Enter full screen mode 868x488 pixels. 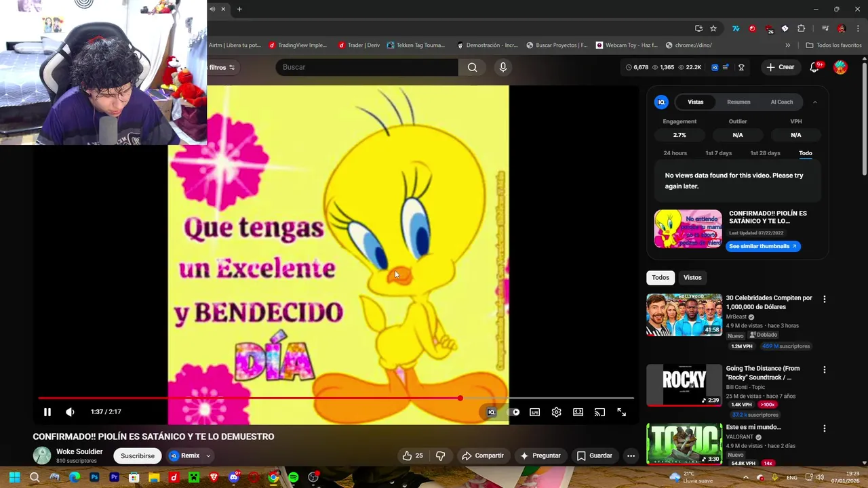pyautogui.click(x=621, y=412)
